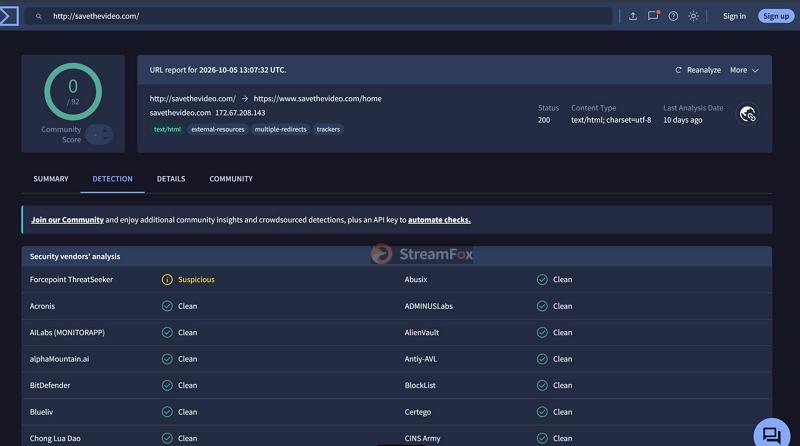Expand the More dropdown menu

pyautogui.click(x=744, y=70)
